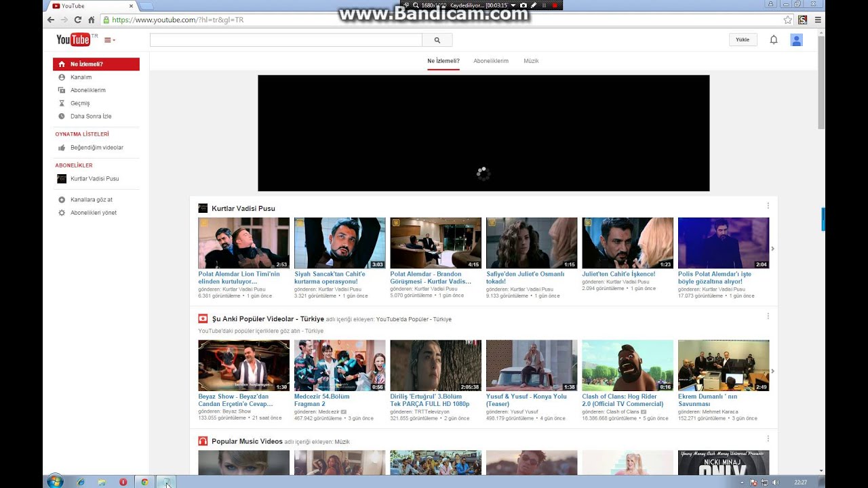The width and height of the screenshot is (868, 488).
Task: Click the TRTTelevizyon uploader link
Action: [432, 411]
